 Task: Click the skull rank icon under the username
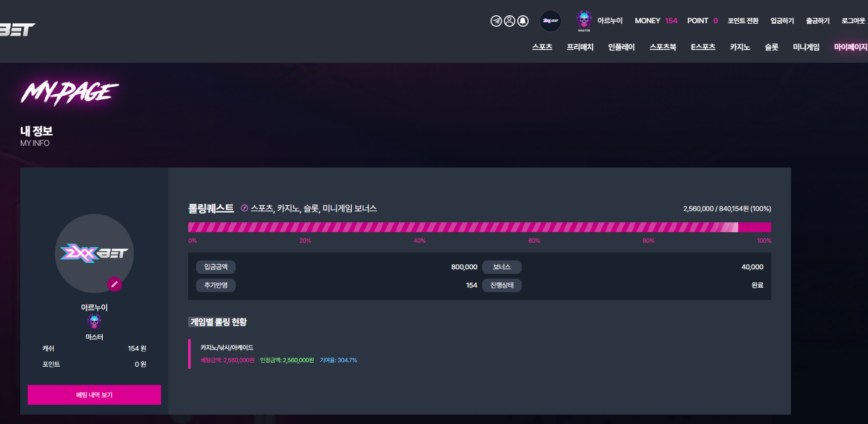94,322
